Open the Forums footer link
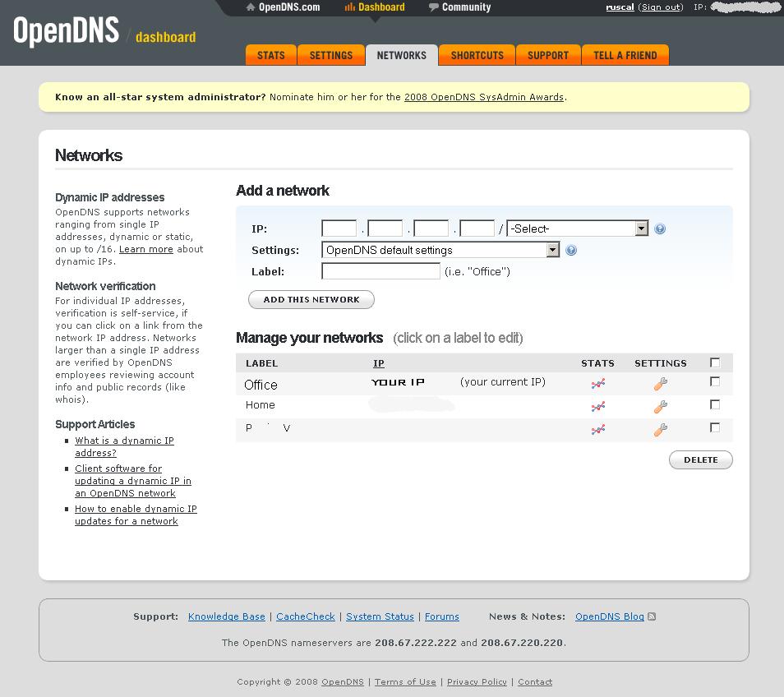784x697 pixels. coord(442,616)
